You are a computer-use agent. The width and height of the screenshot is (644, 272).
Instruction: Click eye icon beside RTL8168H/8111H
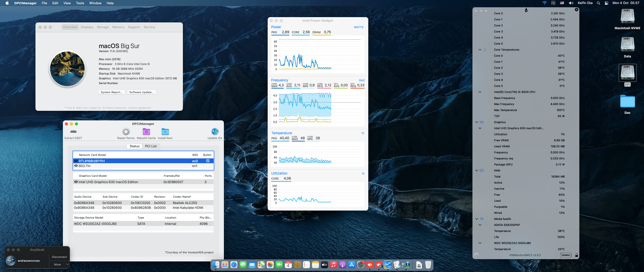tap(76, 161)
